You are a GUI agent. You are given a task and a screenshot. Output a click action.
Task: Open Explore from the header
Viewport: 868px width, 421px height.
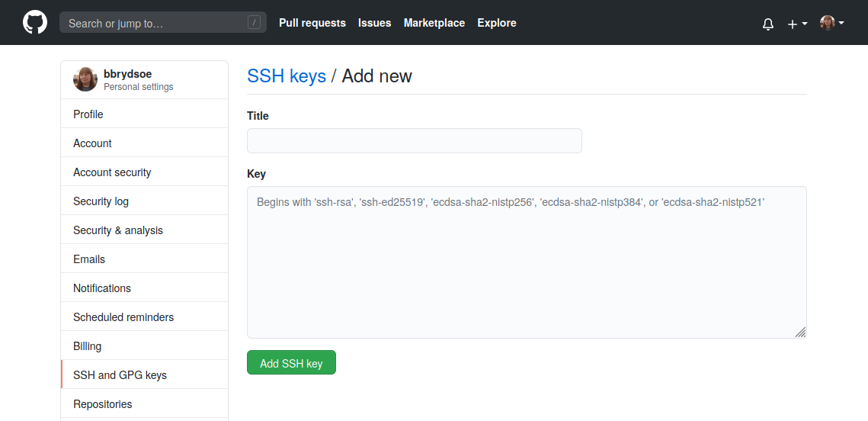497,23
